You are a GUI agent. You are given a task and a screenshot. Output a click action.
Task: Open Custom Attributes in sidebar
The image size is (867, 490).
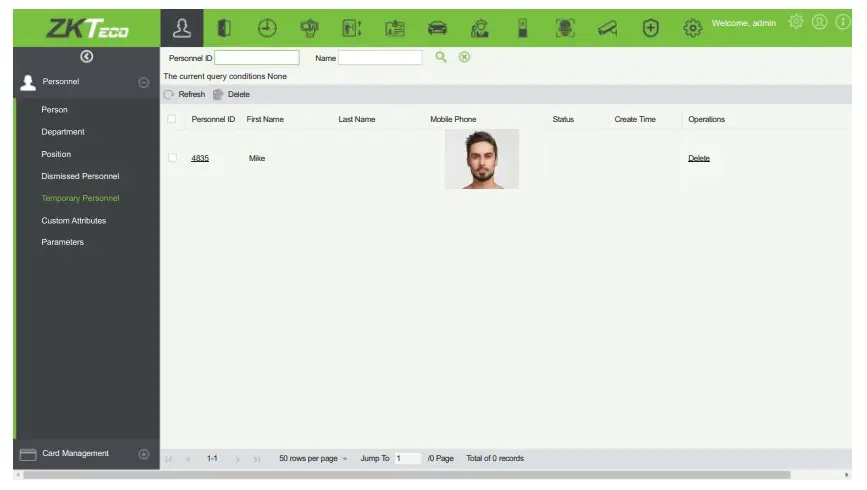pos(74,220)
